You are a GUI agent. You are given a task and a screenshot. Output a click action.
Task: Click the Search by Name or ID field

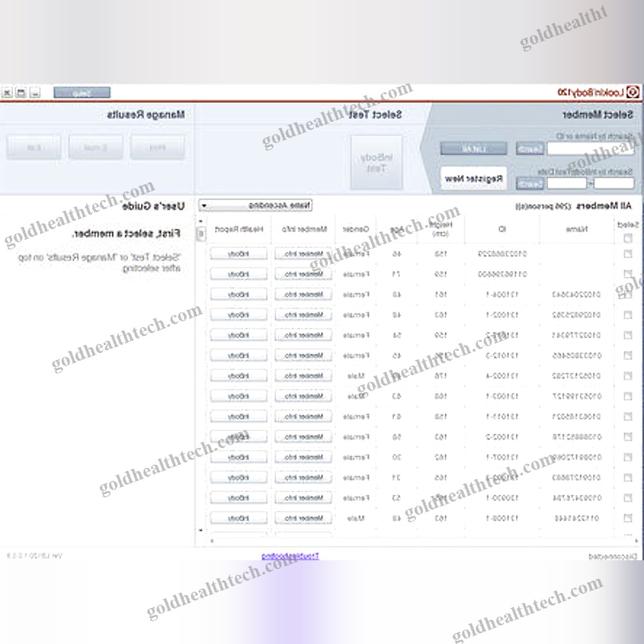click(x=590, y=149)
